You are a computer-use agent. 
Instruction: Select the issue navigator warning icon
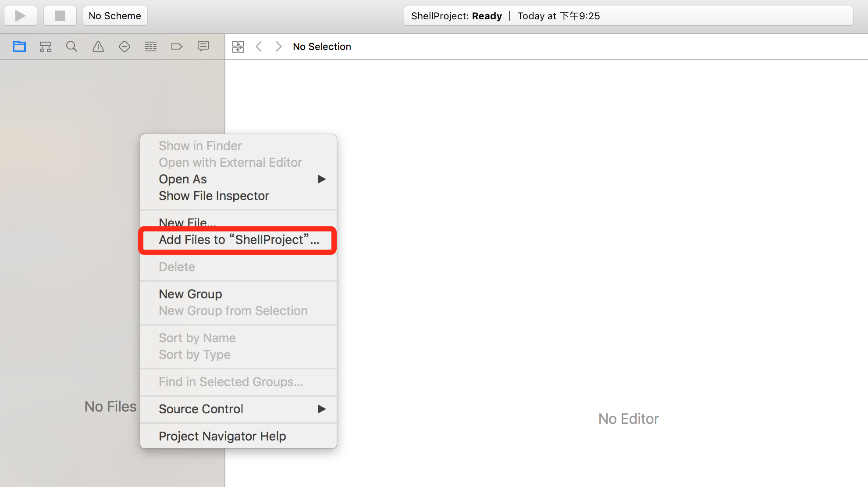coord(97,47)
